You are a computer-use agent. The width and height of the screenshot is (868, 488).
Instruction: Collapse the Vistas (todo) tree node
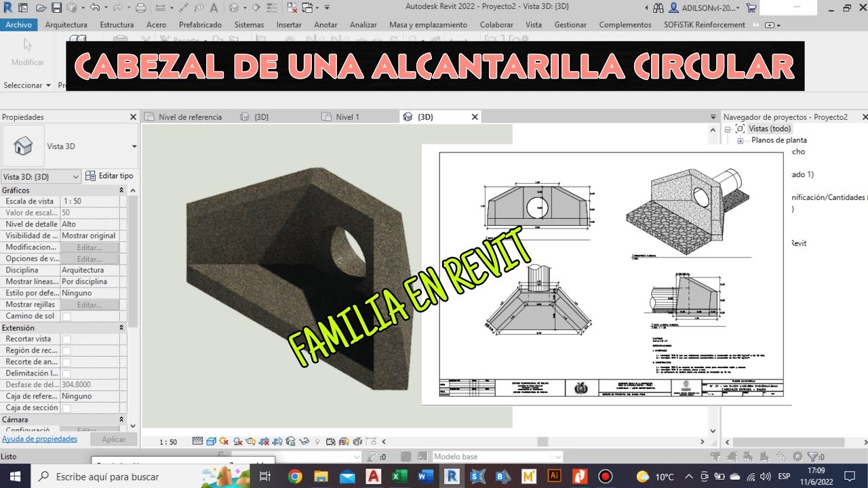(x=728, y=129)
